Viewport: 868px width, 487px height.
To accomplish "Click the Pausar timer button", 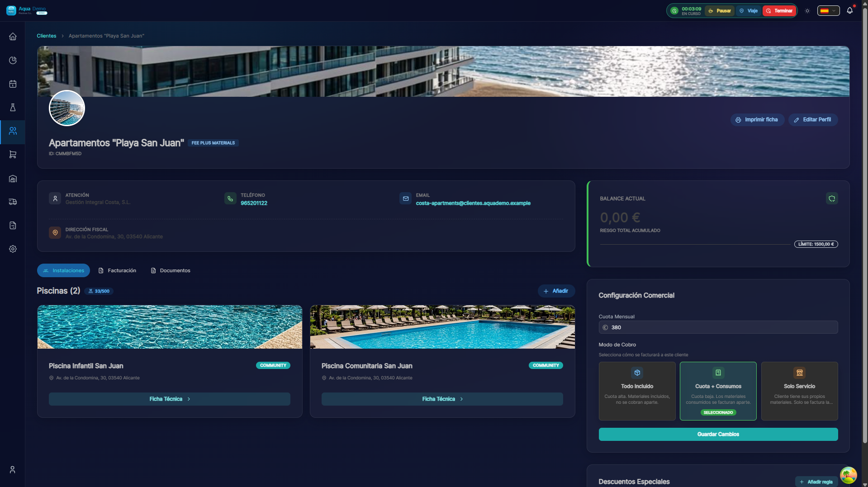I will tap(720, 11).
